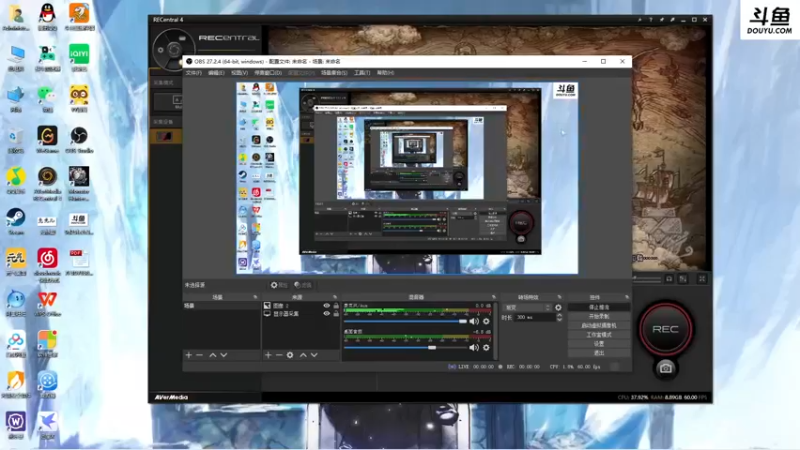Toggle lock for 图像 2 source
Image resolution: width=800 pixels, height=450 pixels.
coord(336,306)
